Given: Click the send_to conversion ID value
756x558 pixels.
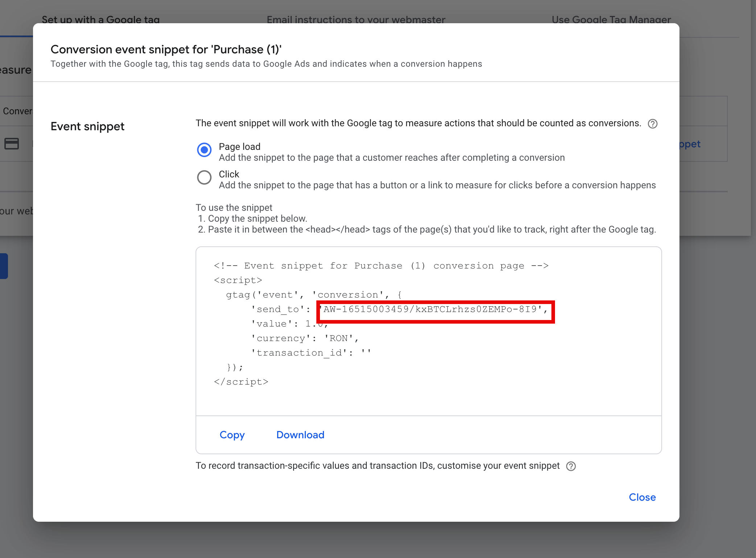Looking at the screenshot, I should tap(430, 309).
